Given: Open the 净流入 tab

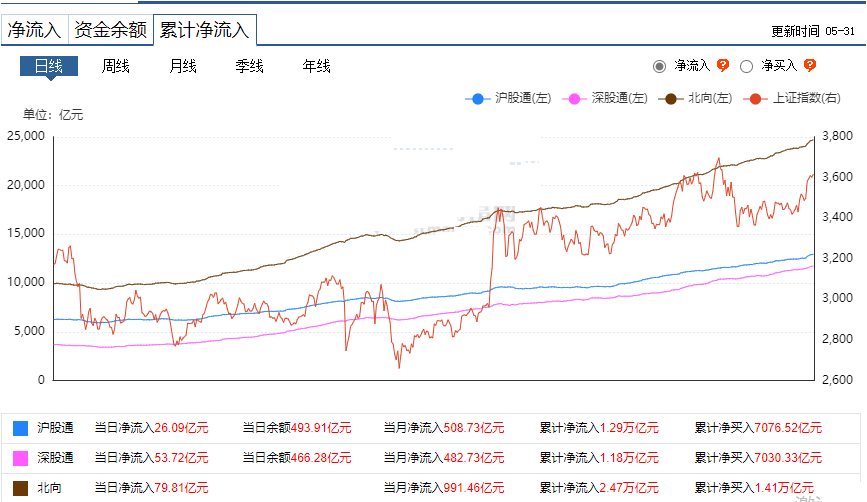Looking at the screenshot, I should pyautogui.click(x=34, y=30).
